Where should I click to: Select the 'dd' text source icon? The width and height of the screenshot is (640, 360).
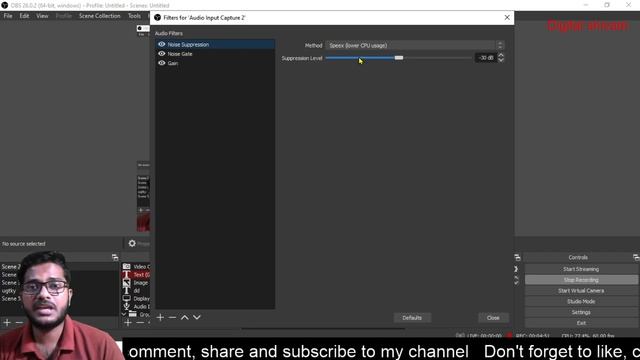click(x=127, y=291)
